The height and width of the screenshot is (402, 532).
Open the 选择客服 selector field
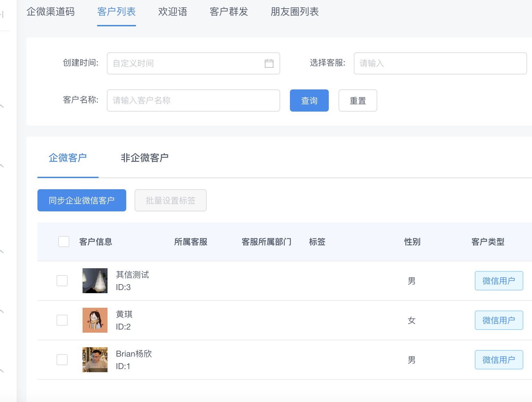[x=440, y=63]
